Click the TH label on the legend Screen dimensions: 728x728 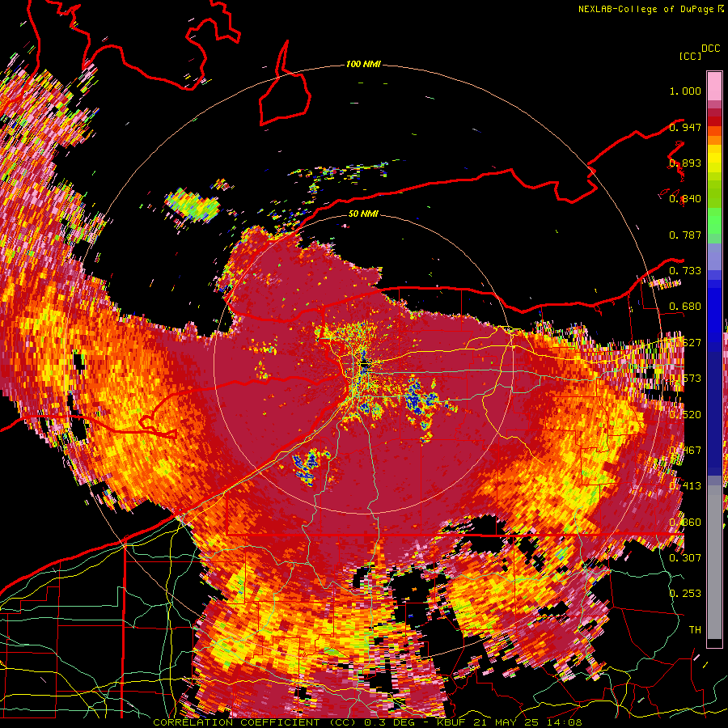click(695, 629)
